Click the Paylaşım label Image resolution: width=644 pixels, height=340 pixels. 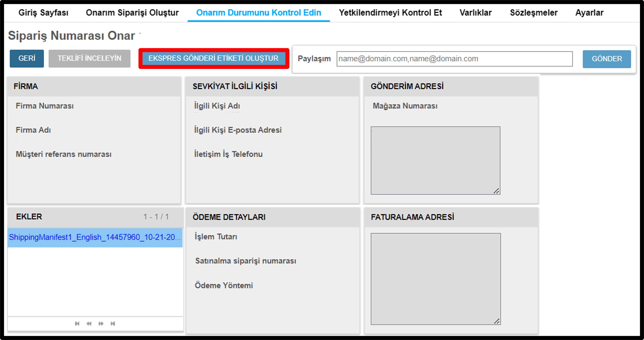[x=314, y=59]
